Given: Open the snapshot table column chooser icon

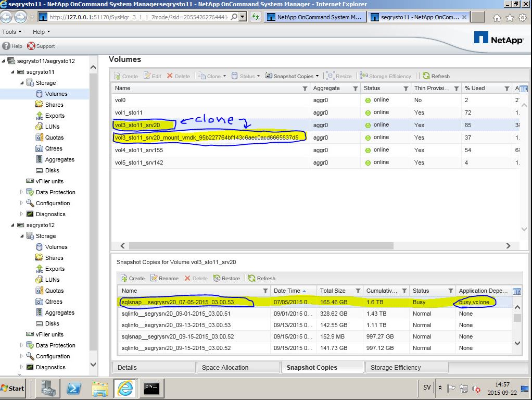Looking at the screenshot, I should point(517,291).
